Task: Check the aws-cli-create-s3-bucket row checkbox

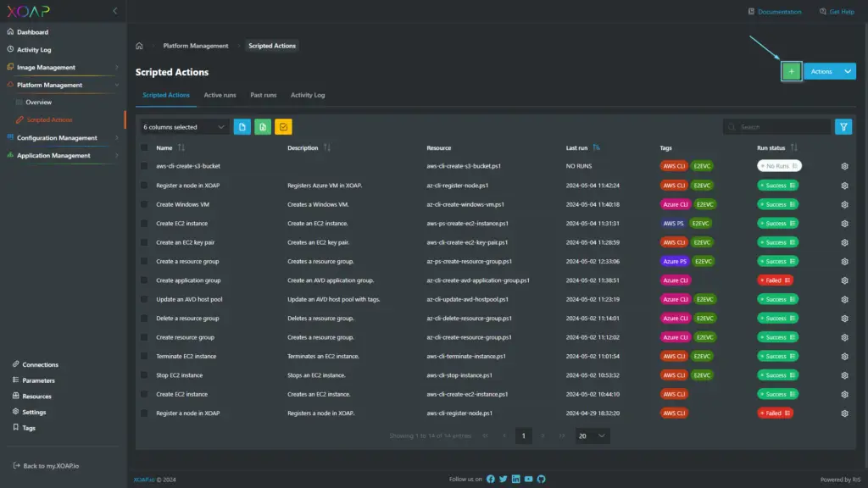Action: point(144,166)
